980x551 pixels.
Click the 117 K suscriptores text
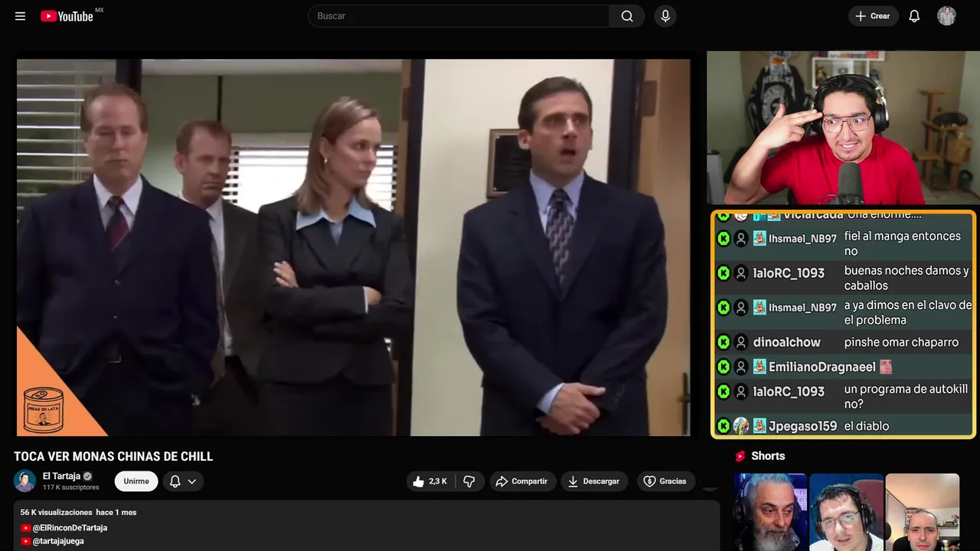point(71,487)
